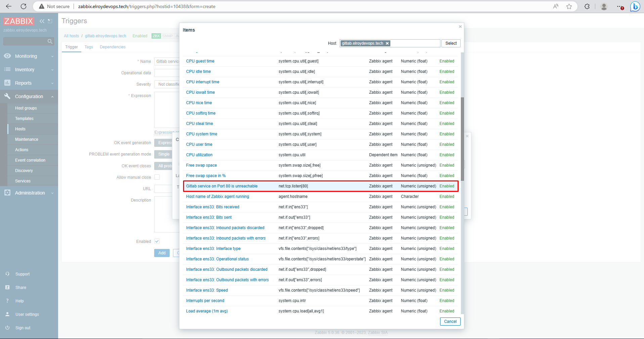The image size is (644, 339).
Task: Open gitlab.elroydevops.tech breadcrumb link
Action: click(x=105, y=36)
